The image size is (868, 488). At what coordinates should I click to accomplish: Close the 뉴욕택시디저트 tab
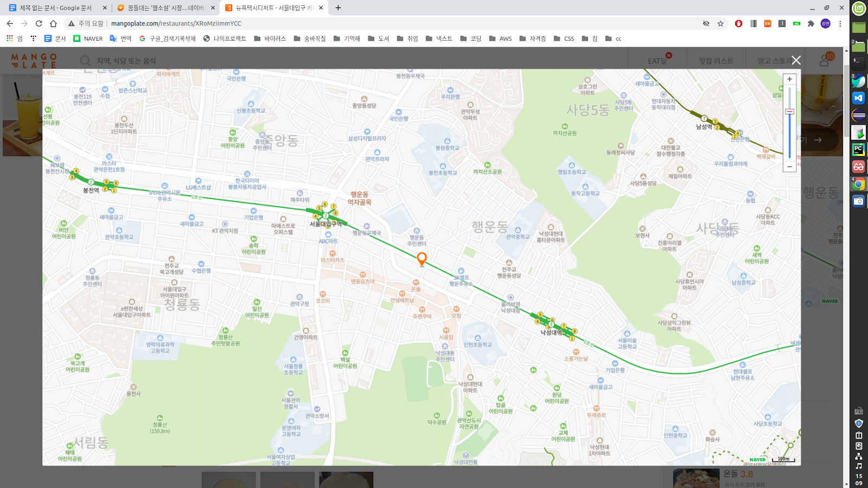[x=321, y=8]
